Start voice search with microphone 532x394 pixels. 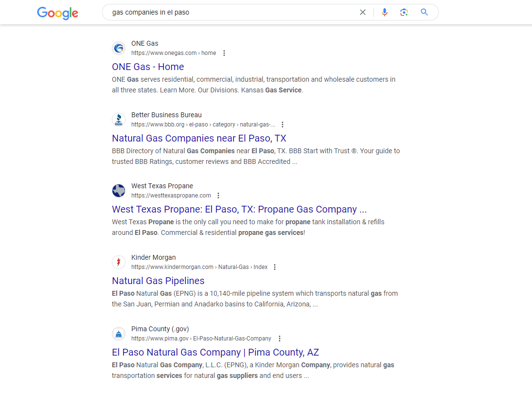(x=385, y=13)
